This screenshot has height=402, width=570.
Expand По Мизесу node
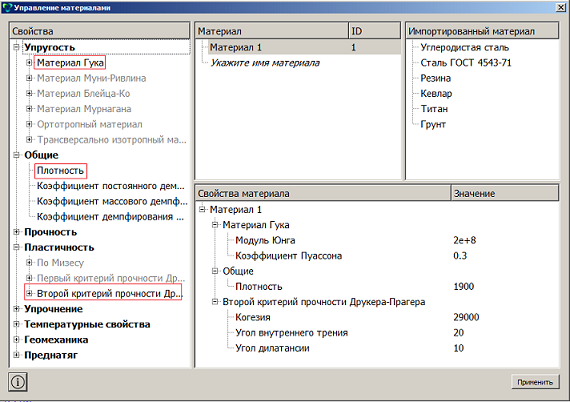coord(29,262)
